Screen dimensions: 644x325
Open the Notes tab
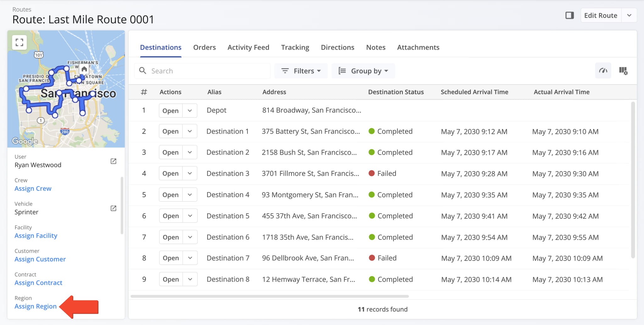tap(376, 47)
